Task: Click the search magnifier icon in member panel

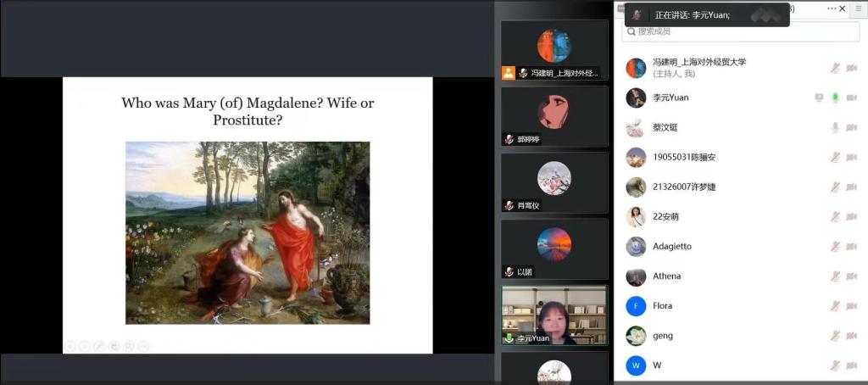Action: click(x=631, y=31)
